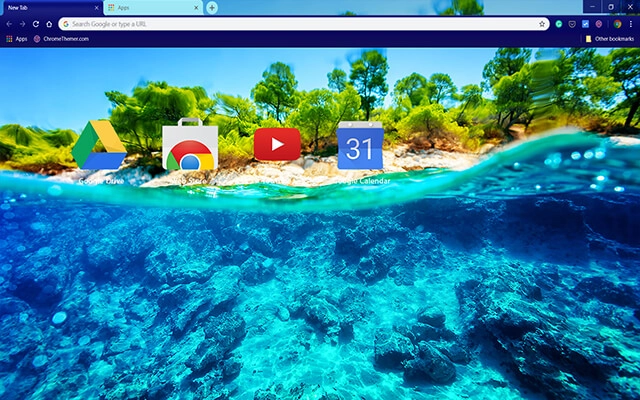Close the Chrome window
The width and height of the screenshot is (640, 400).
(x=630, y=7)
